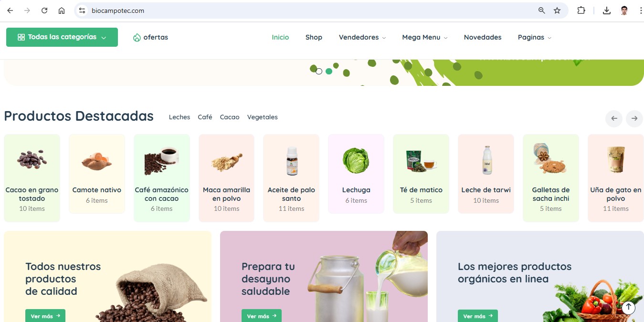Image resolution: width=644 pixels, height=322 pixels.
Task: Expand the Mega Menu dropdown
Action: [x=425, y=37]
